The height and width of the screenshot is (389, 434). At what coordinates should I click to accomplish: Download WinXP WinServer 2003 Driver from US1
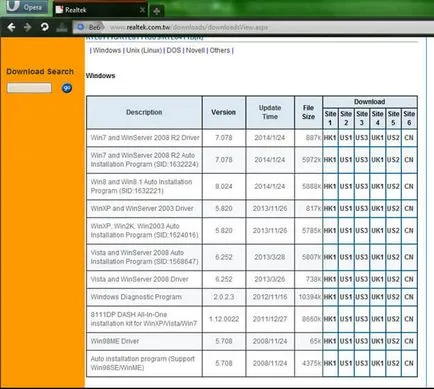(346, 208)
